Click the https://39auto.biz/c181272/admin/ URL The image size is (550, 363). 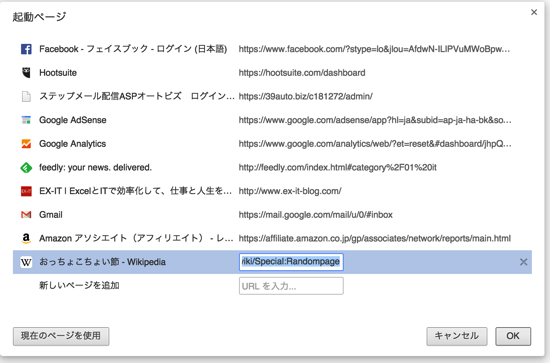[306, 96]
